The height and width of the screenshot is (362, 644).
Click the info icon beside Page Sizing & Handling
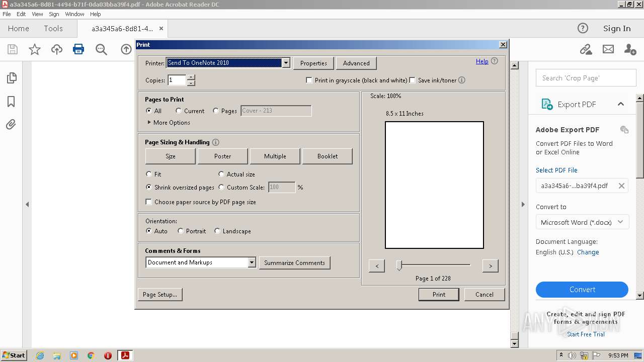[216, 142]
